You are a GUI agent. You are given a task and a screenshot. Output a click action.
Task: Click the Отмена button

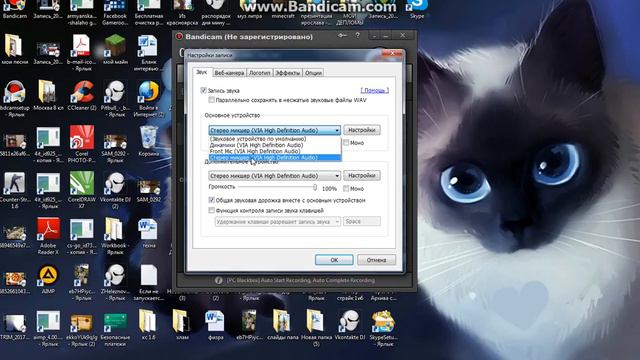(x=376, y=260)
